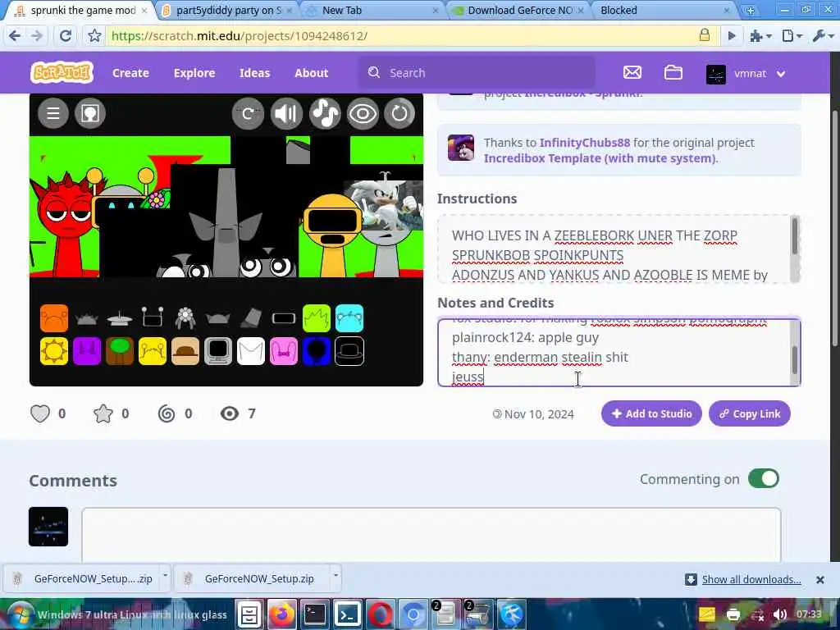Close the downloads bar
Screen dimensions: 840x630
point(819,580)
